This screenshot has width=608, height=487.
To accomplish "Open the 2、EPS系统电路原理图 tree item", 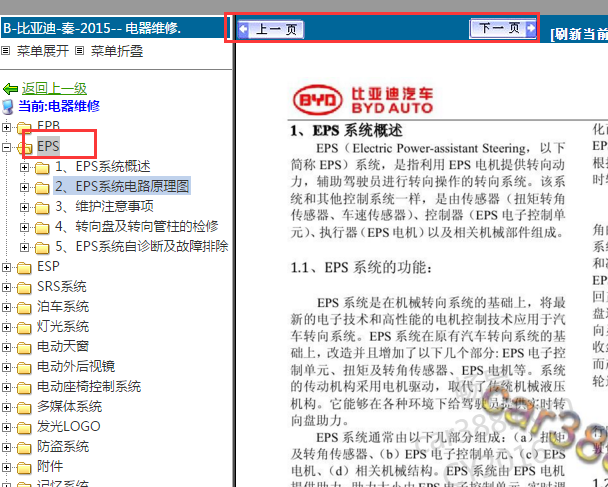I will [x=122, y=186].
